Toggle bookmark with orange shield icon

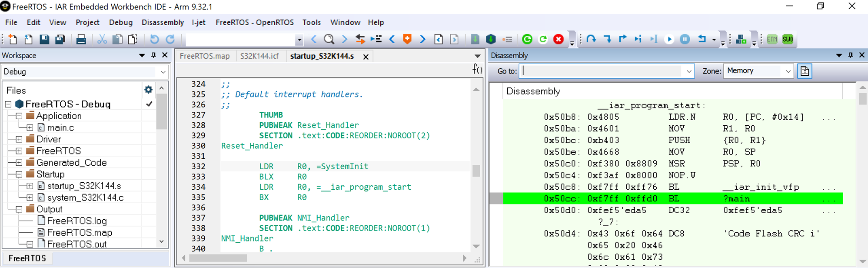pos(407,39)
